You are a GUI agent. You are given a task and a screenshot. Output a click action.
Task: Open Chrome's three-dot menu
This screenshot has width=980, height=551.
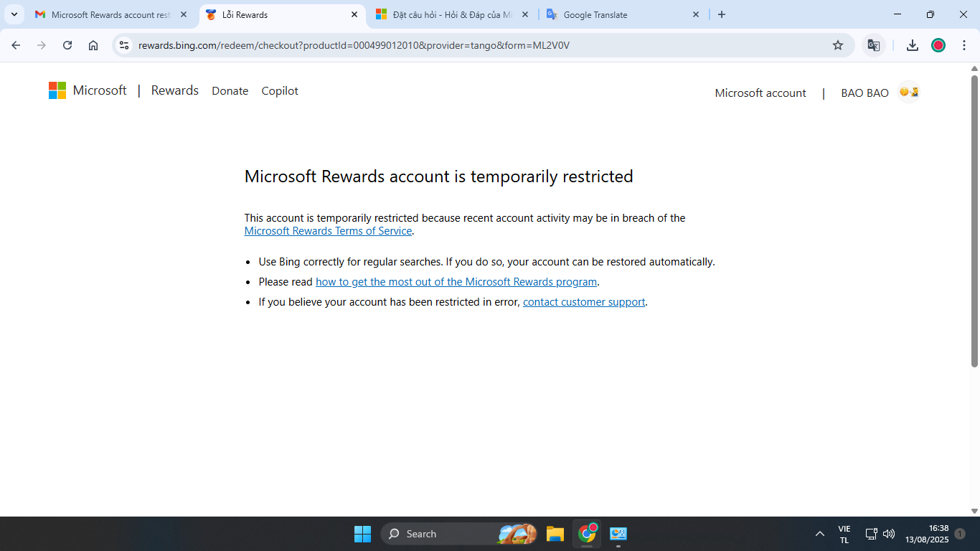click(x=964, y=44)
